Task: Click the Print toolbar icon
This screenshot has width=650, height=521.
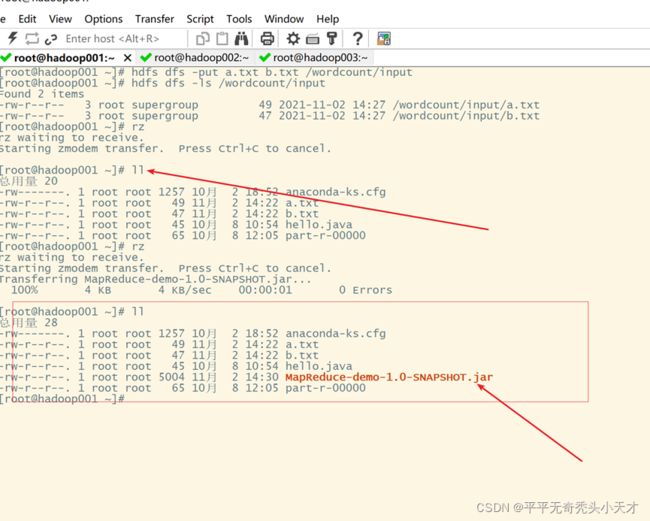Action: click(267, 39)
